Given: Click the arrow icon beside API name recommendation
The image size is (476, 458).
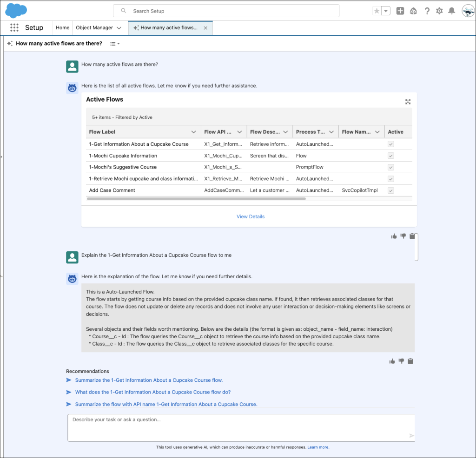Looking at the screenshot, I should [x=69, y=404].
